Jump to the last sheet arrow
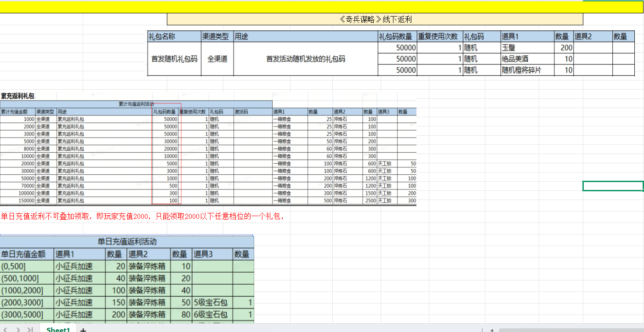644x332 pixels. [30, 329]
